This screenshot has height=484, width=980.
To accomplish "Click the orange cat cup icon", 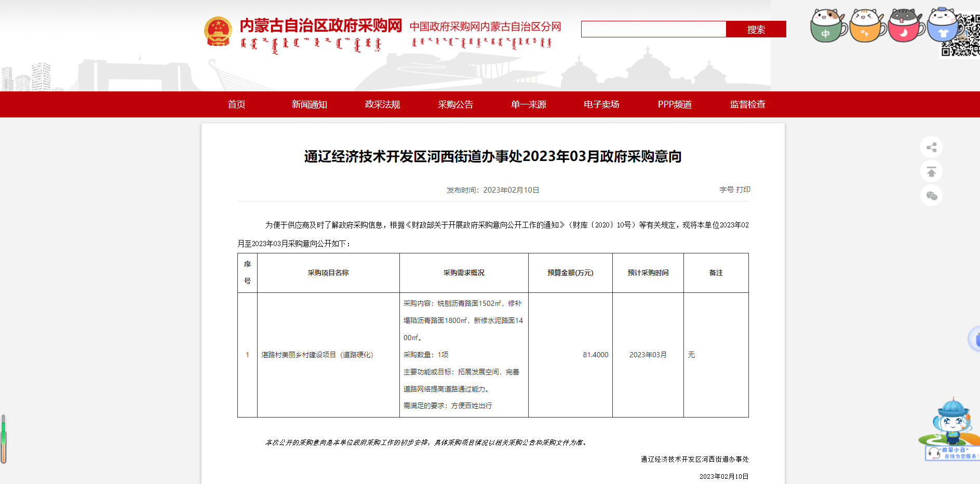I will [866, 26].
